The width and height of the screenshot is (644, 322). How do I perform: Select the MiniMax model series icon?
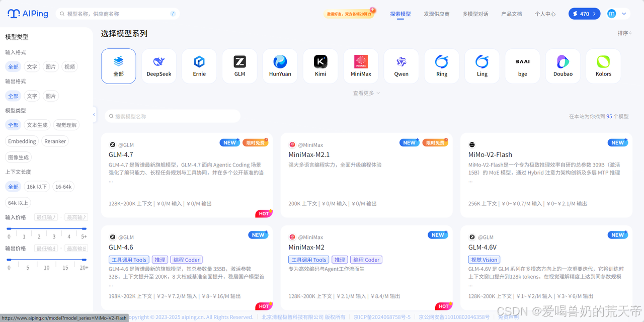click(x=360, y=66)
